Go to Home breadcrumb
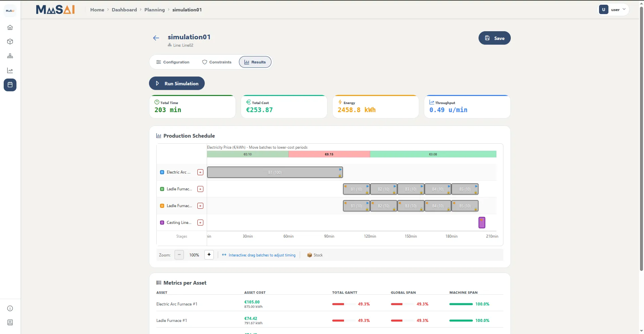 (x=97, y=10)
